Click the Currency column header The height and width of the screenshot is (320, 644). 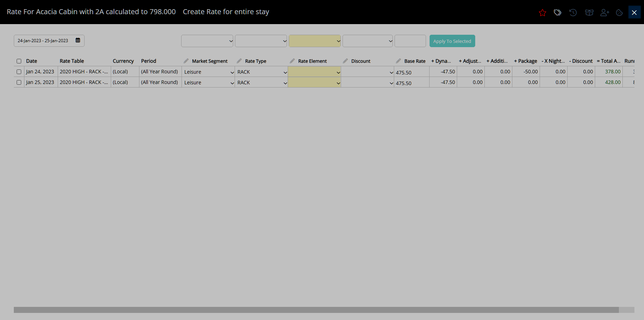(x=123, y=61)
